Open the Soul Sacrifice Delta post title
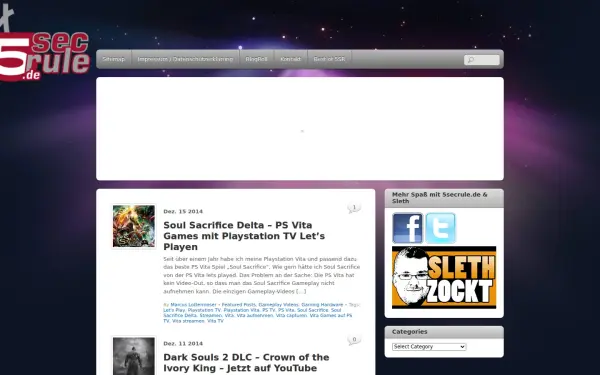Image resolution: width=600 pixels, height=375 pixels. coord(244,236)
